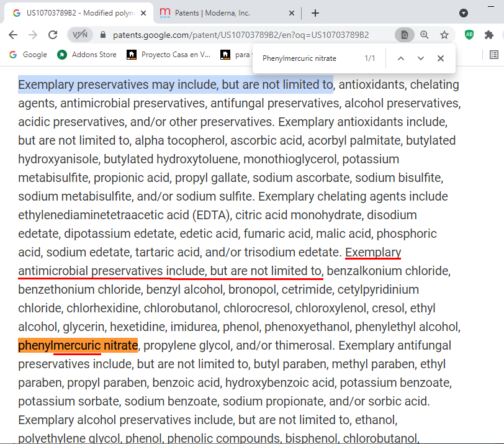
Task: Open the Extensions puzzle piece menu
Action: coord(489,35)
